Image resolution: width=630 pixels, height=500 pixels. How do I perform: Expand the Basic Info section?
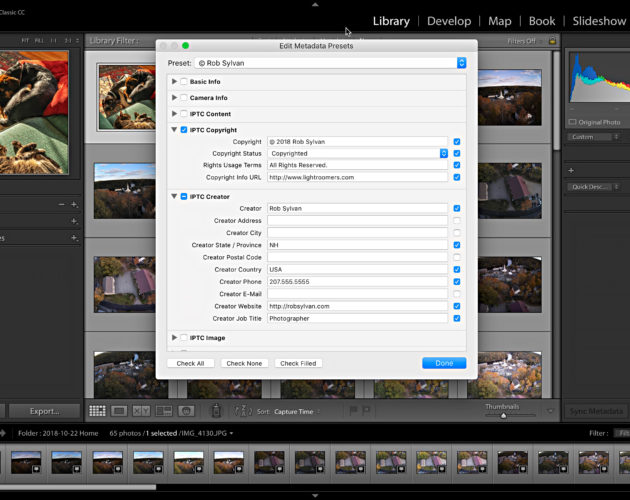point(174,81)
